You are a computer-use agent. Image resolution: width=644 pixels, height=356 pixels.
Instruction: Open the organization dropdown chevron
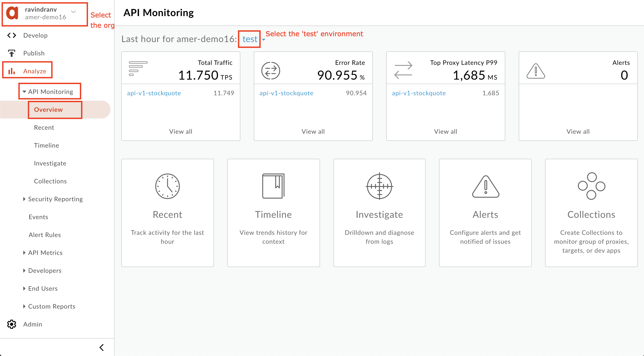(73, 11)
